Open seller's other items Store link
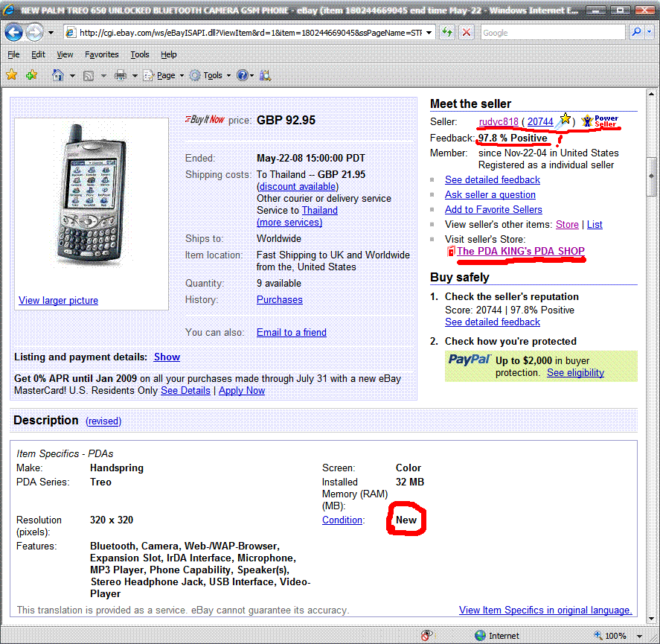The image size is (660, 644). [567, 225]
